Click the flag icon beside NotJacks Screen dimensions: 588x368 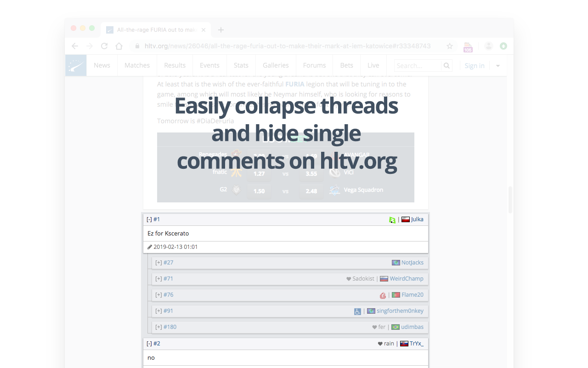tap(396, 263)
